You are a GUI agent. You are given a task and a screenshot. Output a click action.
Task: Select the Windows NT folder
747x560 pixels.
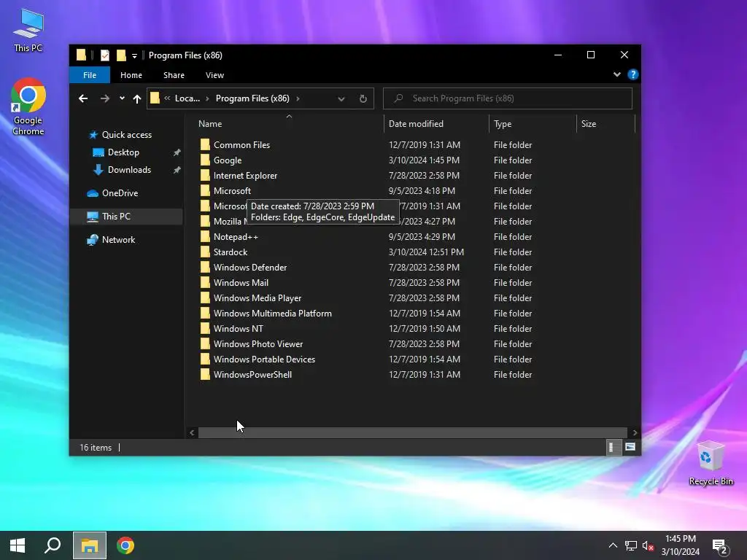(x=239, y=329)
